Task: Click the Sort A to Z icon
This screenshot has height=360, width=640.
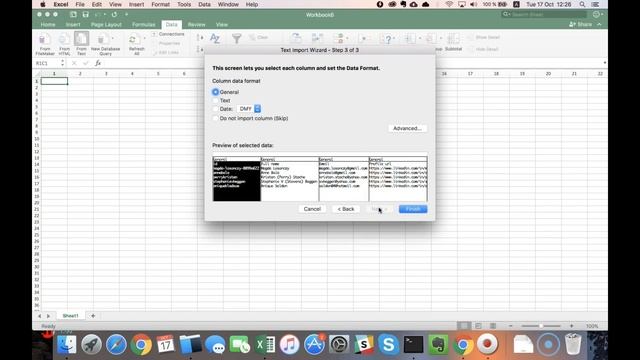Action: pyautogui.click(x=215, y=39)
